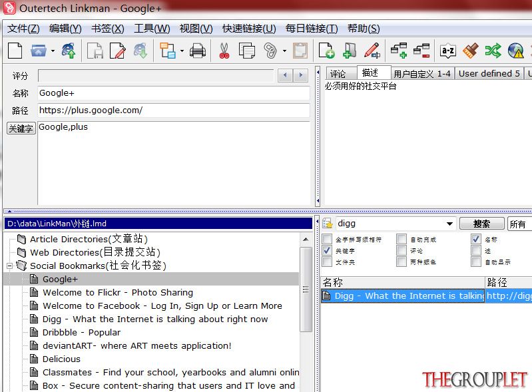Open the 书签(X) menu
The width and height of the screenshot is (532, 392).
click(x=108, y=29)
